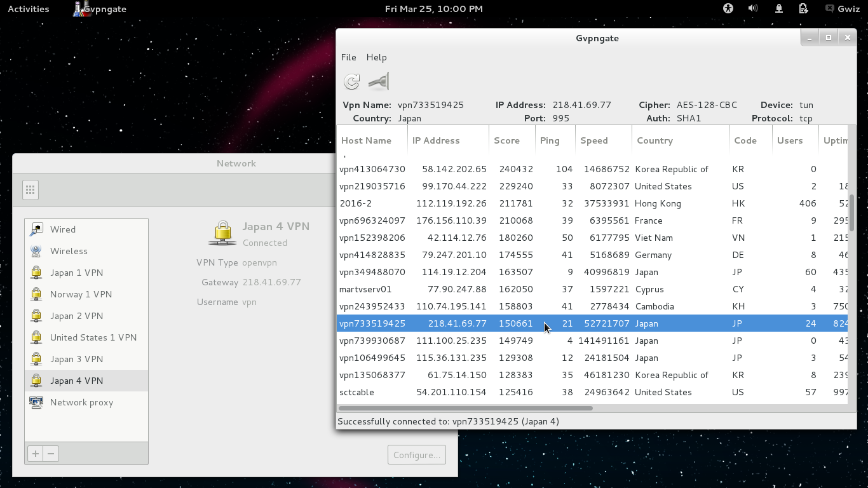The image size is (868, 488).
Task: Click the Cambodia country cell
Action: [x=654, y=306]
